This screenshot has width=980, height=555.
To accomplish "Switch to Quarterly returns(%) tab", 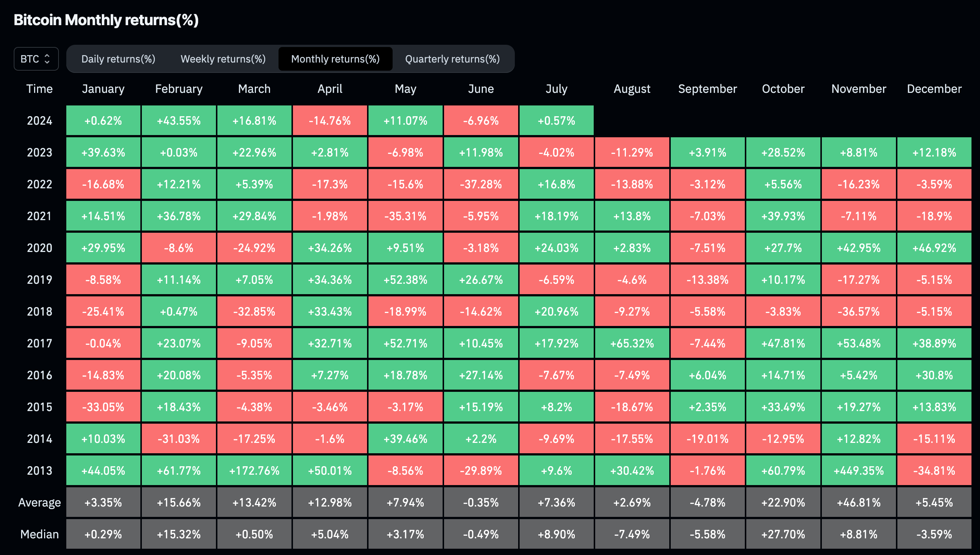I will 452,59.
